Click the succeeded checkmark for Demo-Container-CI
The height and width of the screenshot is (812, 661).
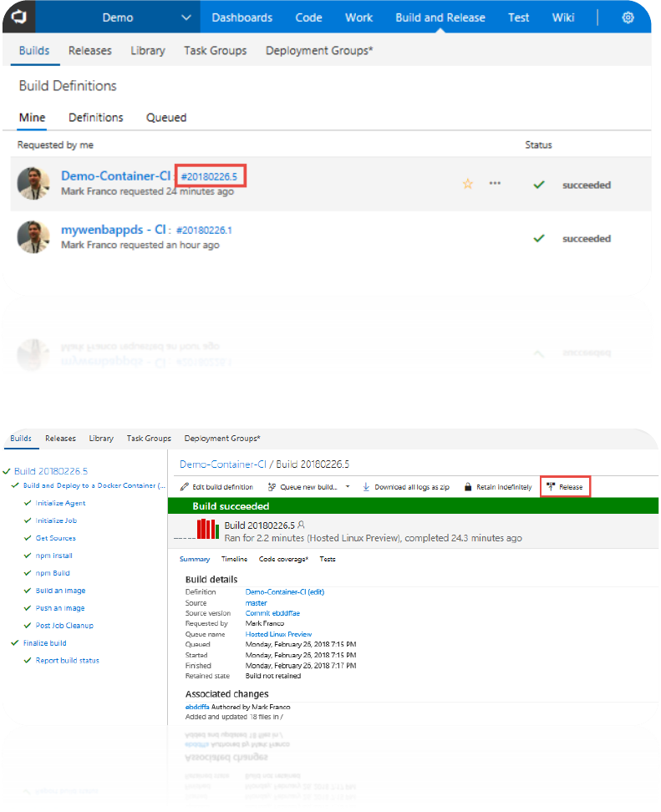(539, 185)
